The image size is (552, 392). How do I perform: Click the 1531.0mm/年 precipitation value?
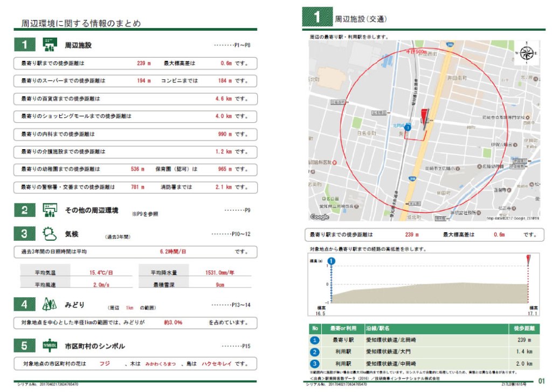pyautogui.click(x=220, y=272)
